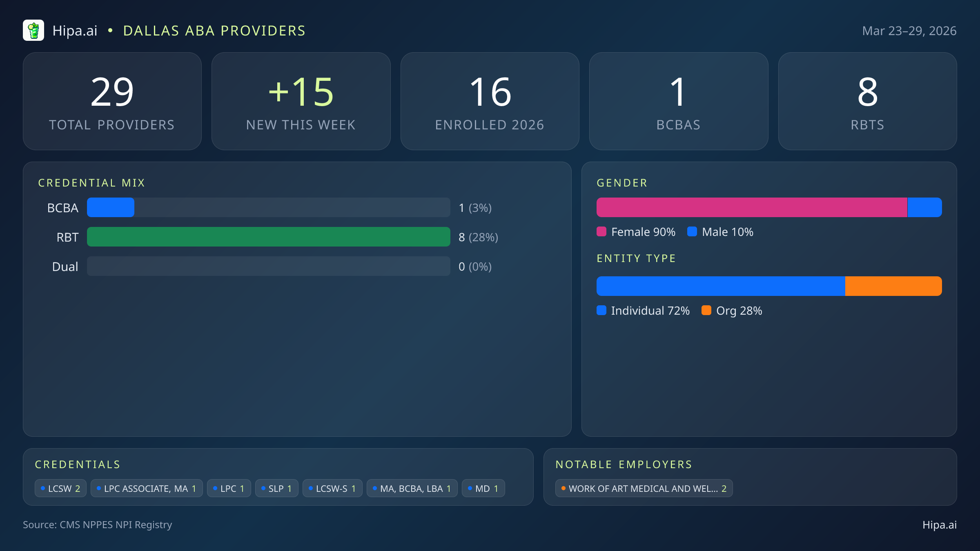This screenshot has width=980, height=551.
Task: Click the LCSW-S credential tag
Action: 332,489
